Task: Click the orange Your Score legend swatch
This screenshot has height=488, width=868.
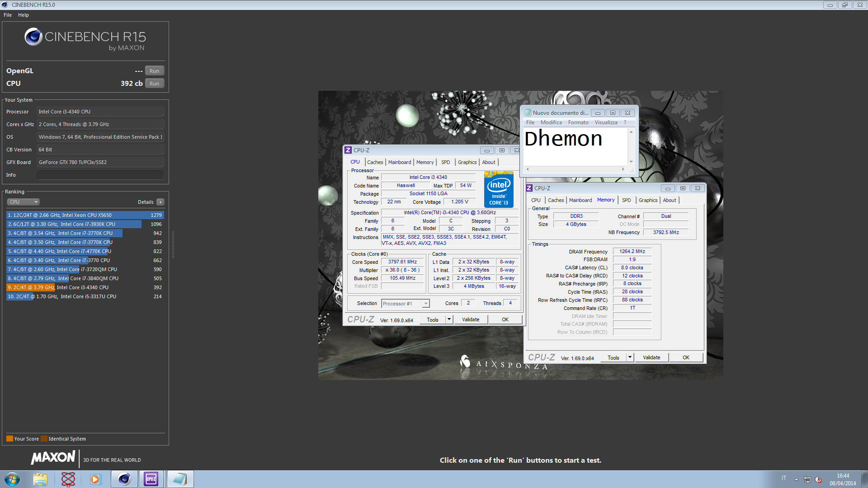Action: pos(9,439)
